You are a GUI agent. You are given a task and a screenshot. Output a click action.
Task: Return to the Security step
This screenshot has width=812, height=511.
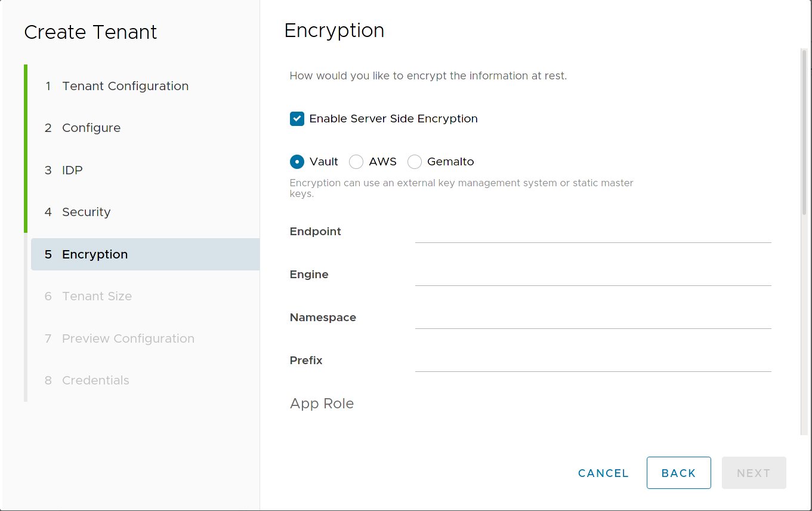85,212
